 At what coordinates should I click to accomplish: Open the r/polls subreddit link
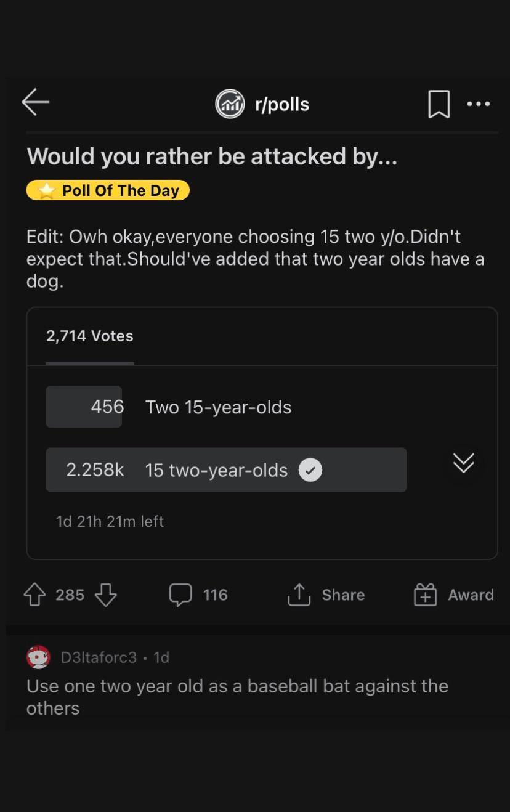click(282, 104)
